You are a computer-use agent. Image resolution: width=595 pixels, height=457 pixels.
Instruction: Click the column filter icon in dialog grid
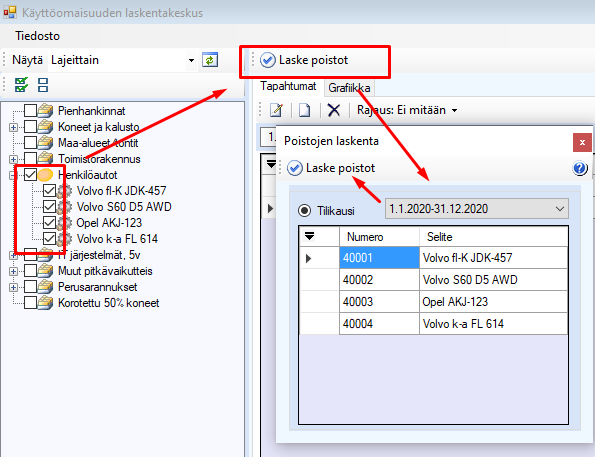click(x=309, y=236)
